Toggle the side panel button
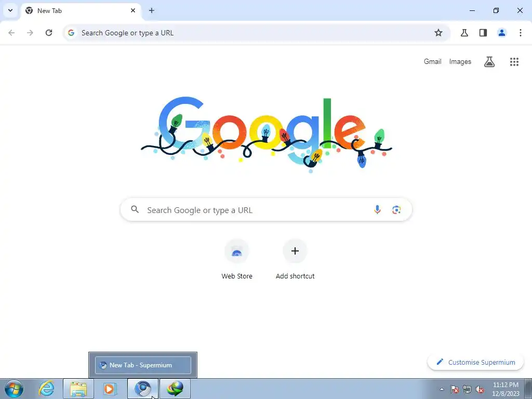 [x=483, y=33]
